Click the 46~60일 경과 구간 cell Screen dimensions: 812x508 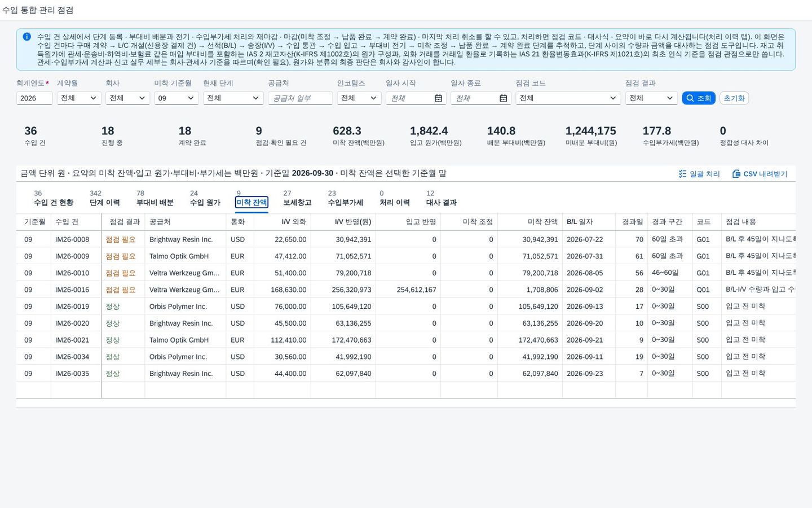[665, 273]
